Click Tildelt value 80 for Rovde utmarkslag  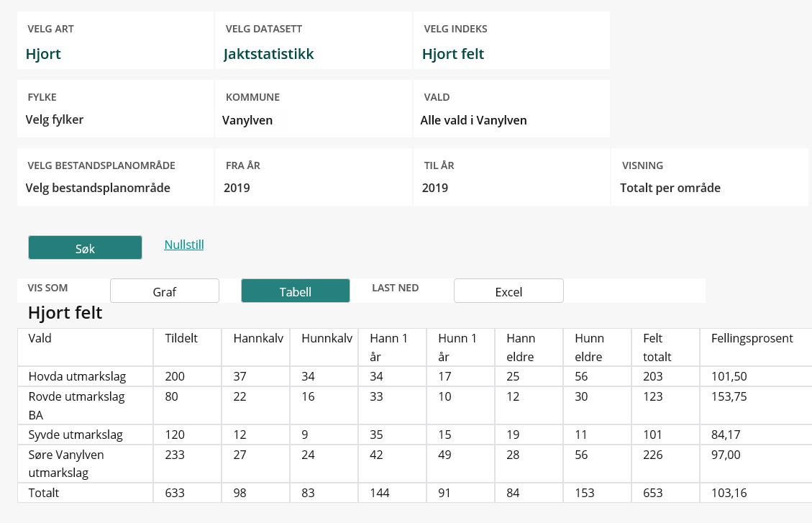click(171, 396)
